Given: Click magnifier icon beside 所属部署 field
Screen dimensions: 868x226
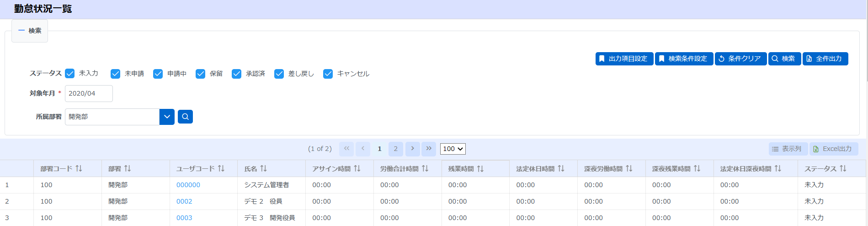Looking at the screenshot, I should (x=185, y=117).
